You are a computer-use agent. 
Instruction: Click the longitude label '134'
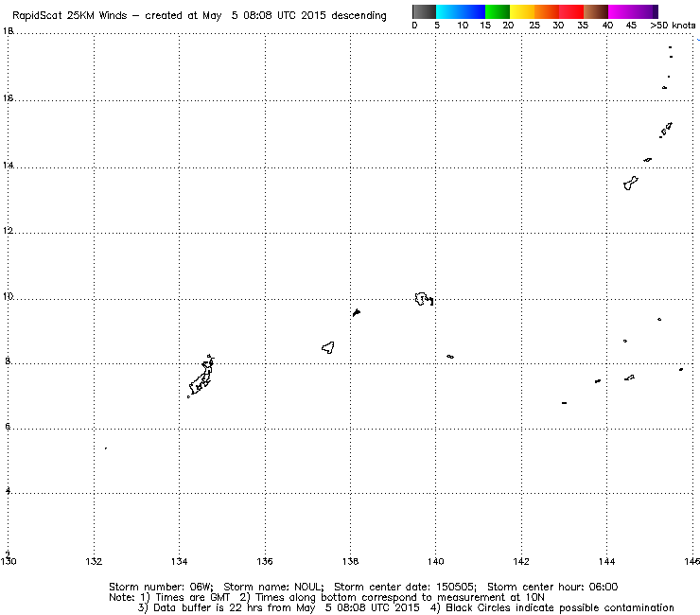[180, 561]
